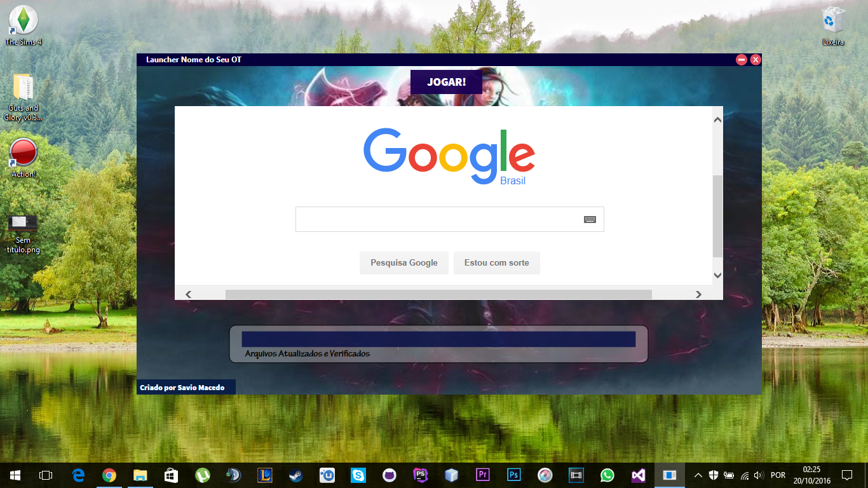Open File Explorer from the taskbar

[140, 475]
